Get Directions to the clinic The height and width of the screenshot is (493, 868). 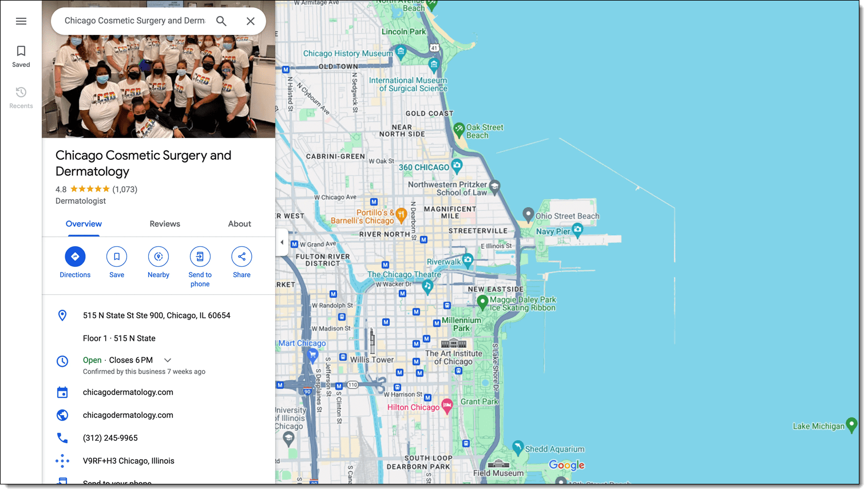75,257
